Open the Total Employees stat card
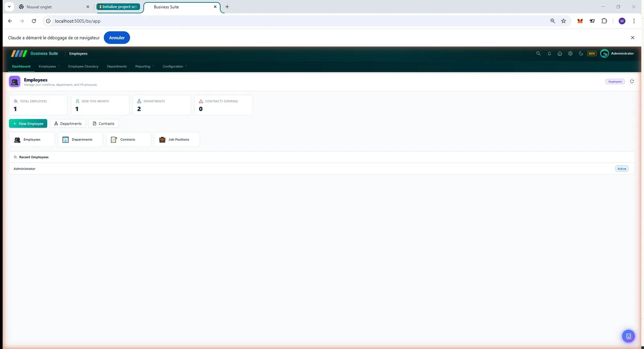The width and height of the screenshot is (644, 349). 38,105
